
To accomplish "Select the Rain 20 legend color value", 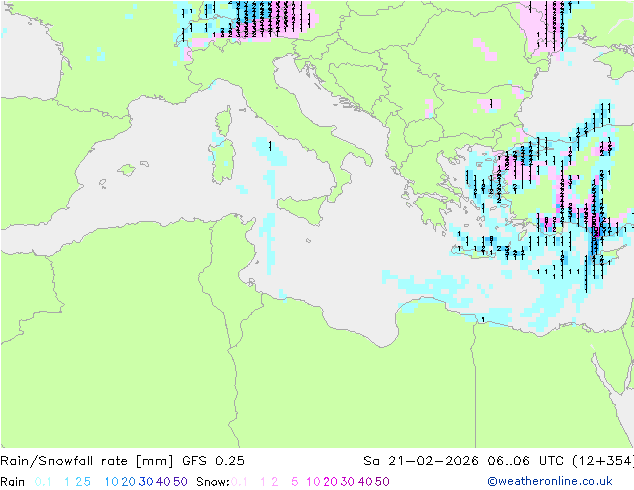I will click(x=129, y=482).
